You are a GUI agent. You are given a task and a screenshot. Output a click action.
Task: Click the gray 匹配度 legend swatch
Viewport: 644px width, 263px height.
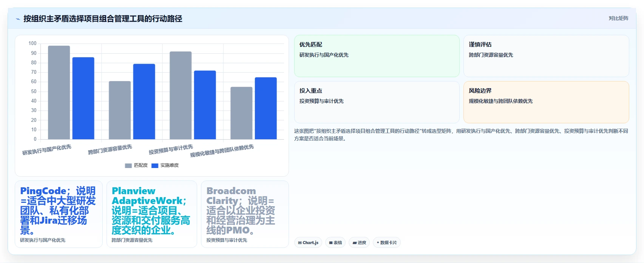pos(128,166)
